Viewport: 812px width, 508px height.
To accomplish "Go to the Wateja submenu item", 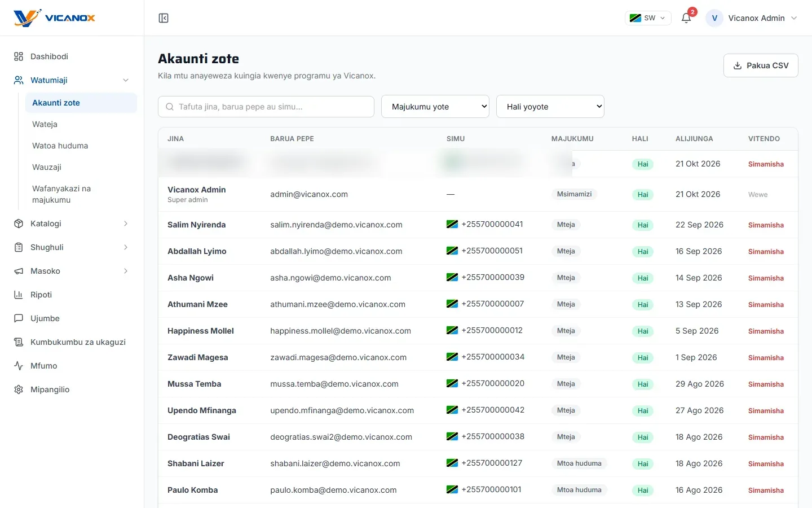I will click(81, 124).
